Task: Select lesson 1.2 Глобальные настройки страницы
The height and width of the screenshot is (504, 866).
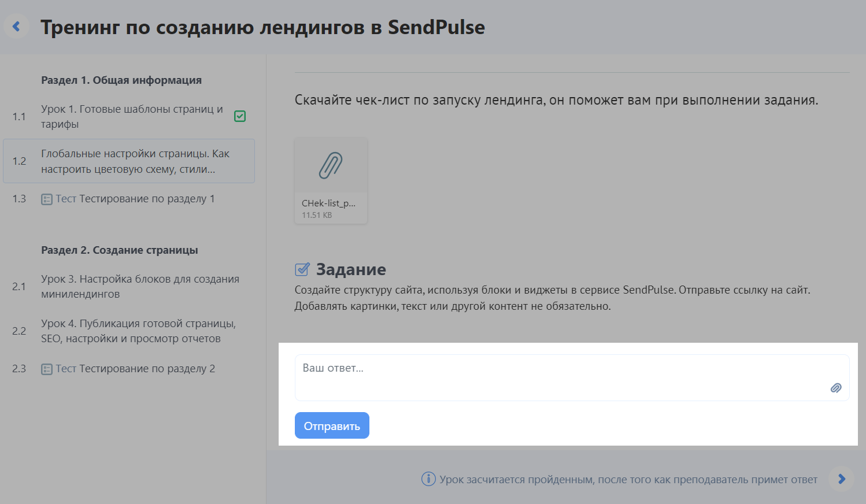Action: click(129, 161)
